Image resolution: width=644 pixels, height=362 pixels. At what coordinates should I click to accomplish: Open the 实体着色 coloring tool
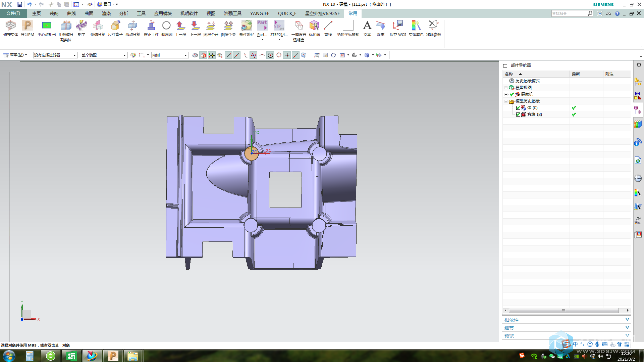coord(416,26)
